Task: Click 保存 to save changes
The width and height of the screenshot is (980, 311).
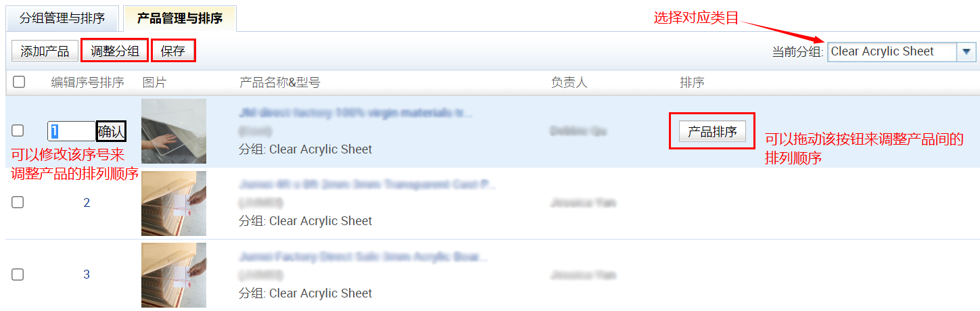Action: tap(173, 51)
